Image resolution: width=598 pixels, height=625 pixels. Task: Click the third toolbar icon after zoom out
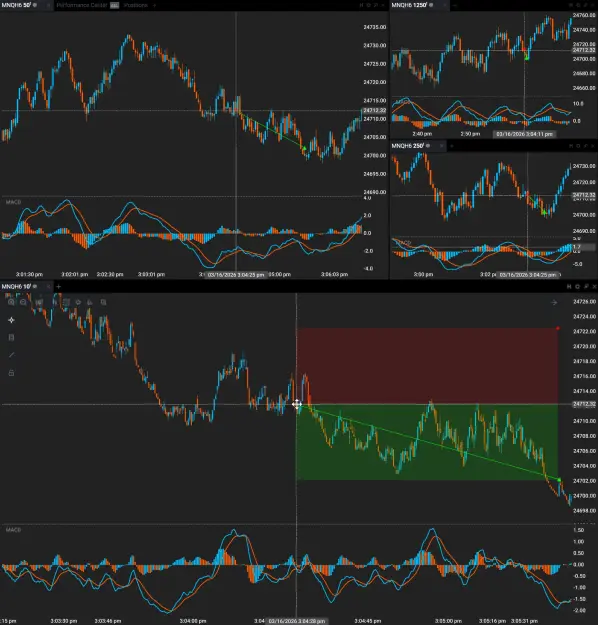[x=39, y=302]
